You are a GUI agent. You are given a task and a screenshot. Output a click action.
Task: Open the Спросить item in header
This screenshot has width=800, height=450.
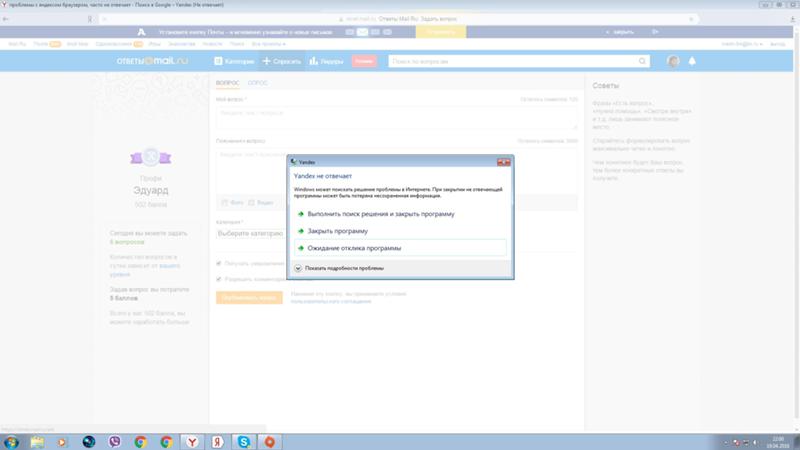[x=282, y=61]
